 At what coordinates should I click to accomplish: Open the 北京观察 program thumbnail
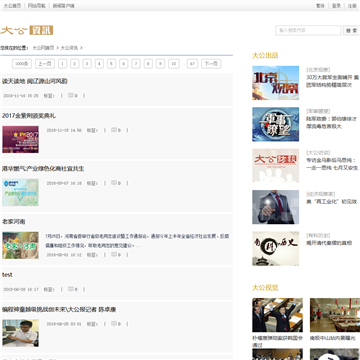pyautogui.click(x=275, y=83)
